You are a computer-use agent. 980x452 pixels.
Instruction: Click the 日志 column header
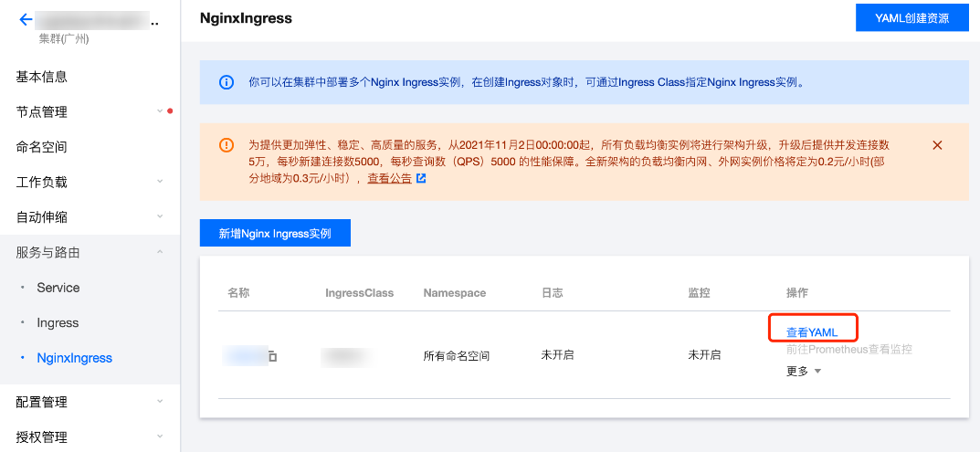[552, 292]
